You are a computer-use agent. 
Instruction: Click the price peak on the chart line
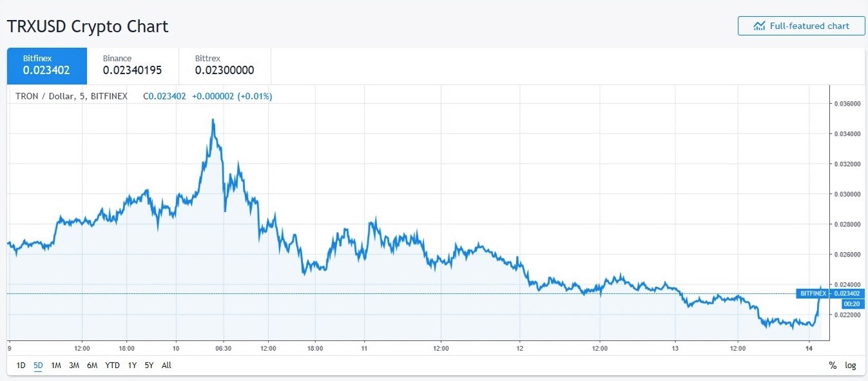(213, 119)
